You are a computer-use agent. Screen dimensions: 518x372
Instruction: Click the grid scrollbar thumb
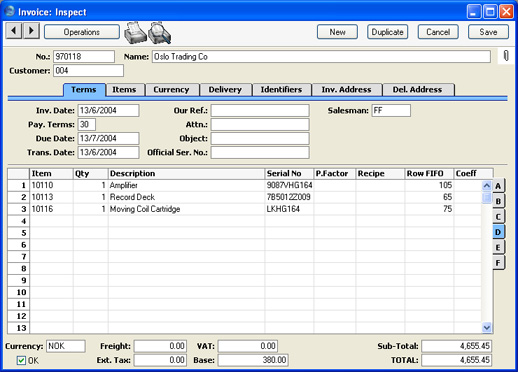487,197
